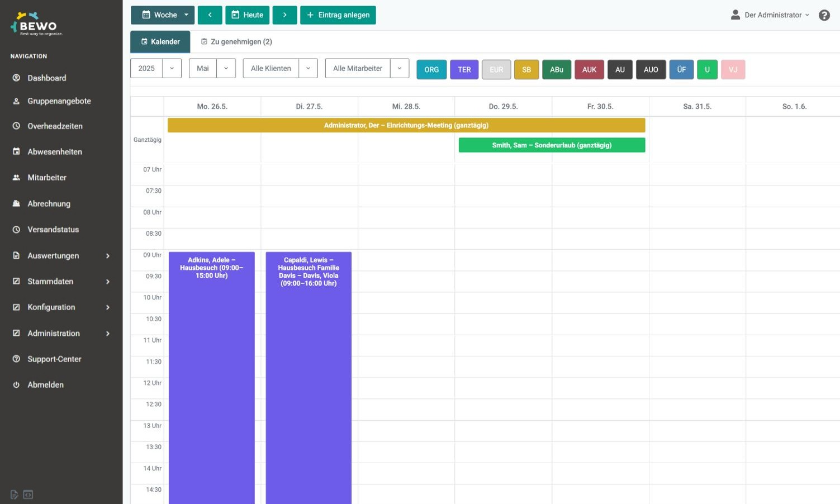
Task: Click the Versandstatus clock icon
Action: [16, 229]
